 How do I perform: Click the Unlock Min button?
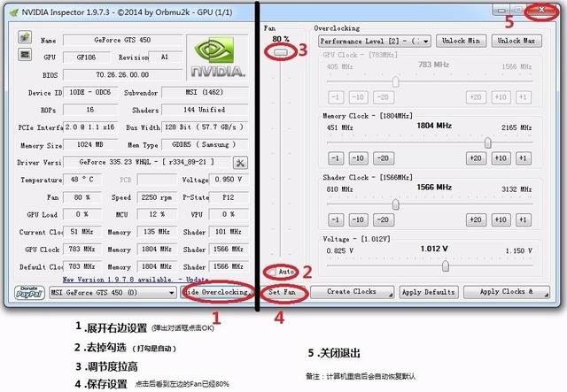461,41
